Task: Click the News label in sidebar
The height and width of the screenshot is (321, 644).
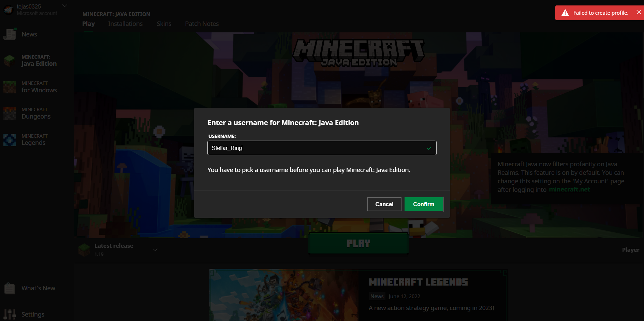Action: tap(29, 34)
